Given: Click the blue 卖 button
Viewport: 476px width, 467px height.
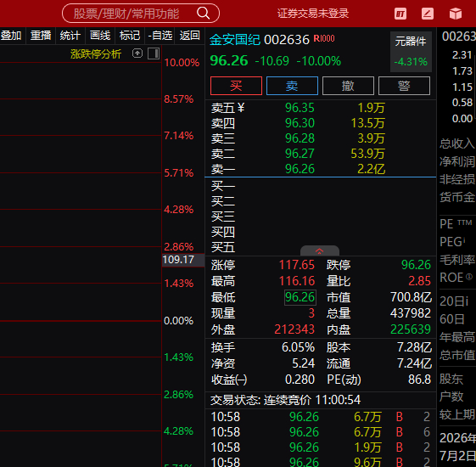Looking at the screenshot, I should tap(292, 86).
